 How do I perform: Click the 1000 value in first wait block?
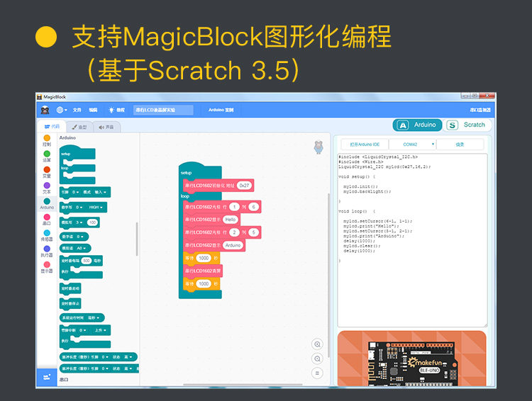coord(204,258)
